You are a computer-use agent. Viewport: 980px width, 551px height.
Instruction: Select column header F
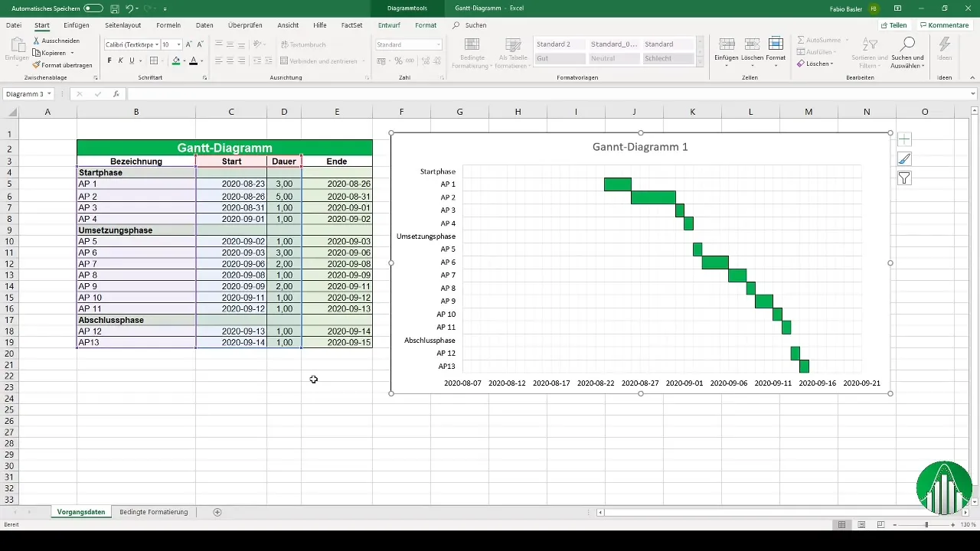(401, 112)
